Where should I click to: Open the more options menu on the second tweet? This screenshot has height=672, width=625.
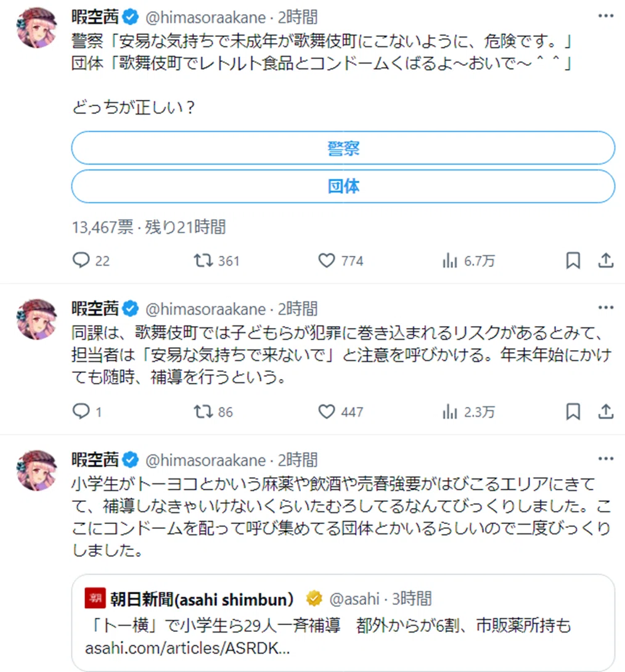[606, 308]
